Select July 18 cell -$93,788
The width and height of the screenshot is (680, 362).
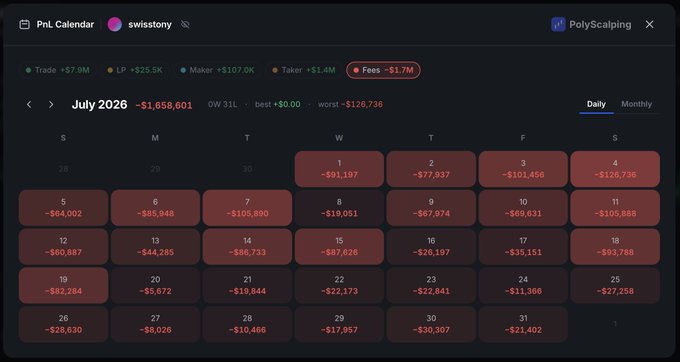[615, 247]
